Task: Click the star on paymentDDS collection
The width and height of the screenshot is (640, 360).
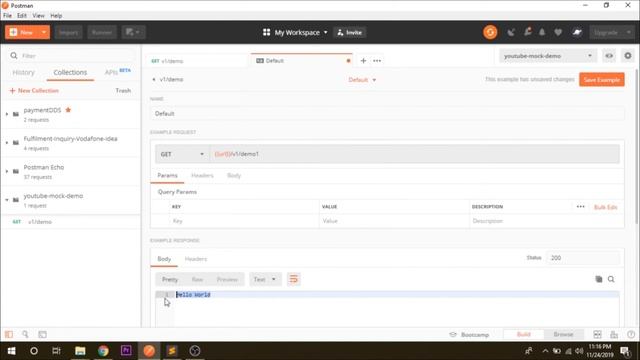Action: 68,110
